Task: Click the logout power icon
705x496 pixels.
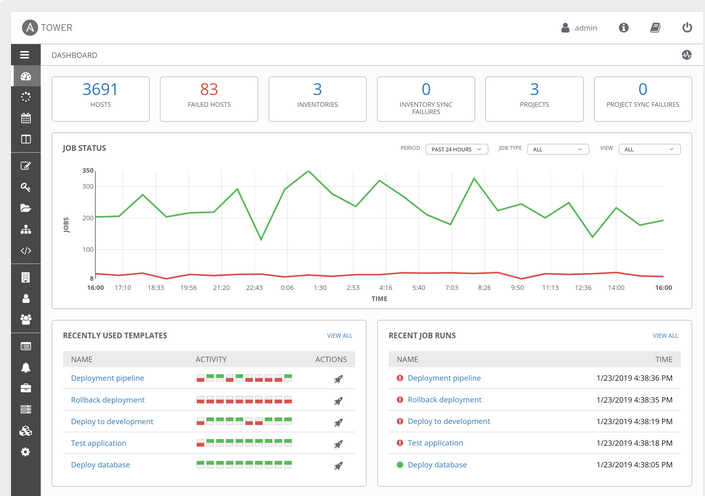Action: pos(687,27)
